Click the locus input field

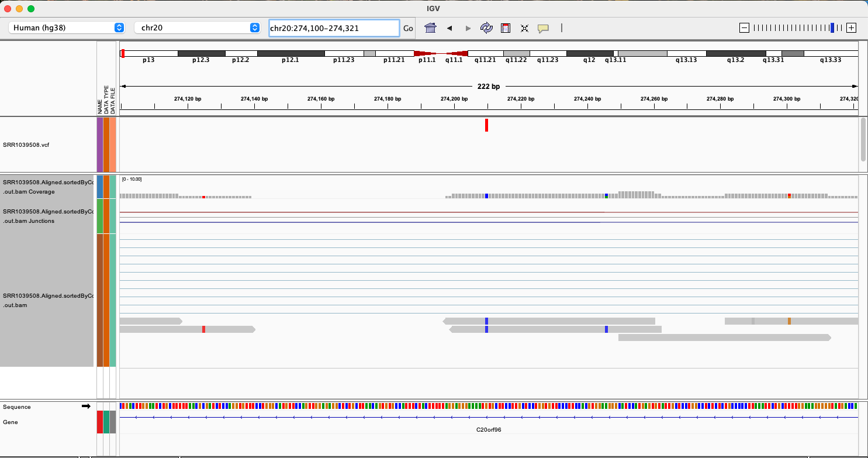333,28
